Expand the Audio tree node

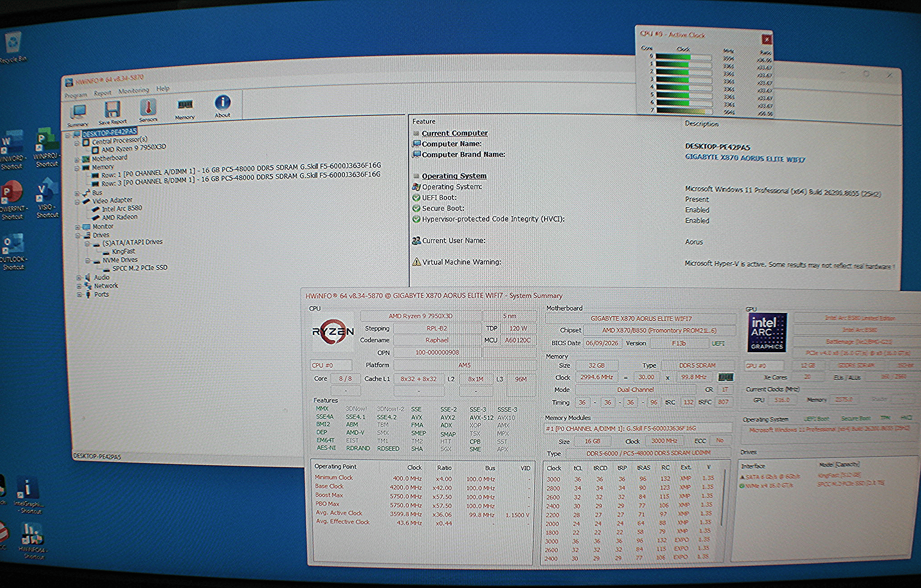point(79,278)
